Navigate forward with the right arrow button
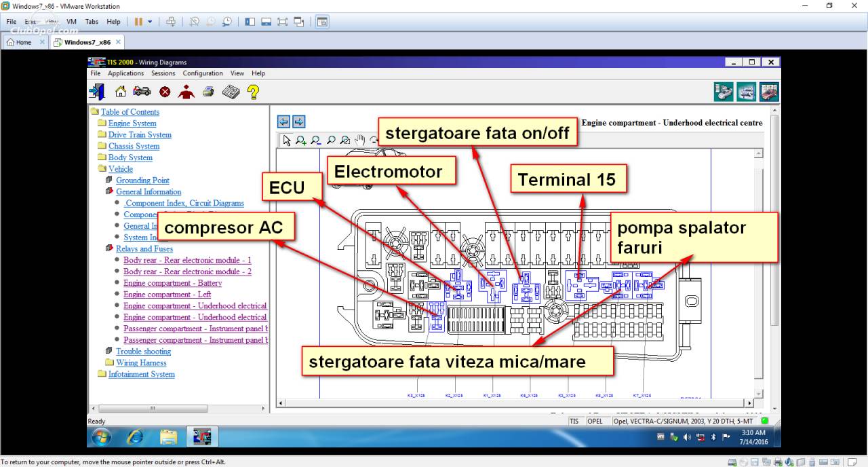The height and width of the screenshot is (467, 868). click(x=298, y=122)
